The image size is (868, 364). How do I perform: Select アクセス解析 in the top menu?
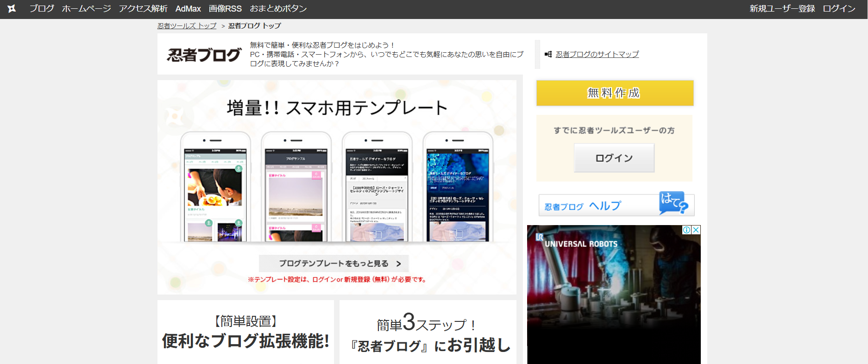pyautogui.click(x=143, y=9)
